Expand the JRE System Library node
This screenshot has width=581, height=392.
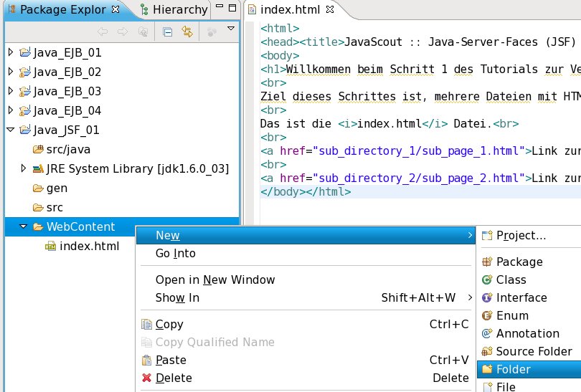(x=24, y=168)
